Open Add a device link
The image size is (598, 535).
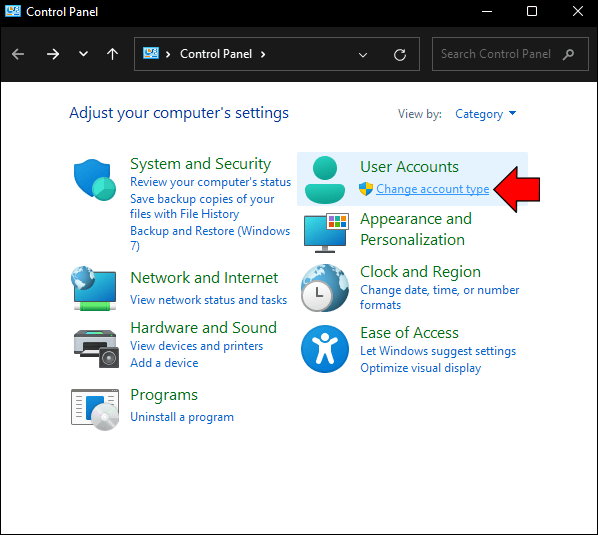coord(164,363)
